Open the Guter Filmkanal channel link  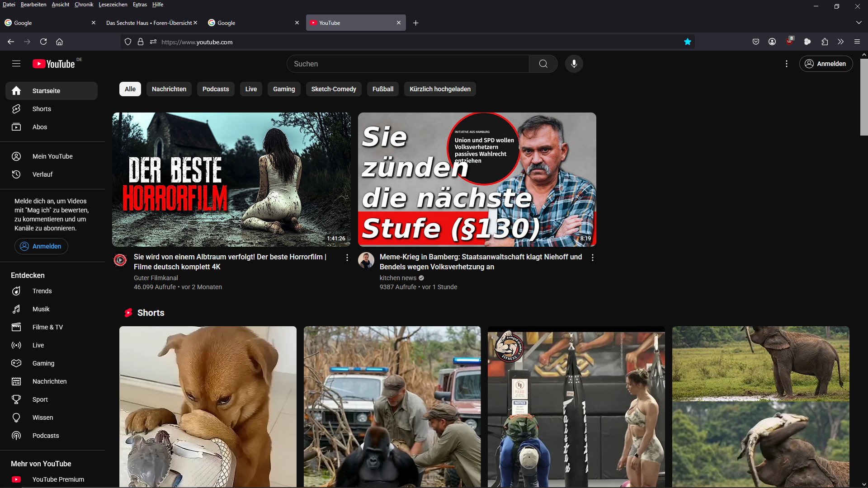pos(156,278)
